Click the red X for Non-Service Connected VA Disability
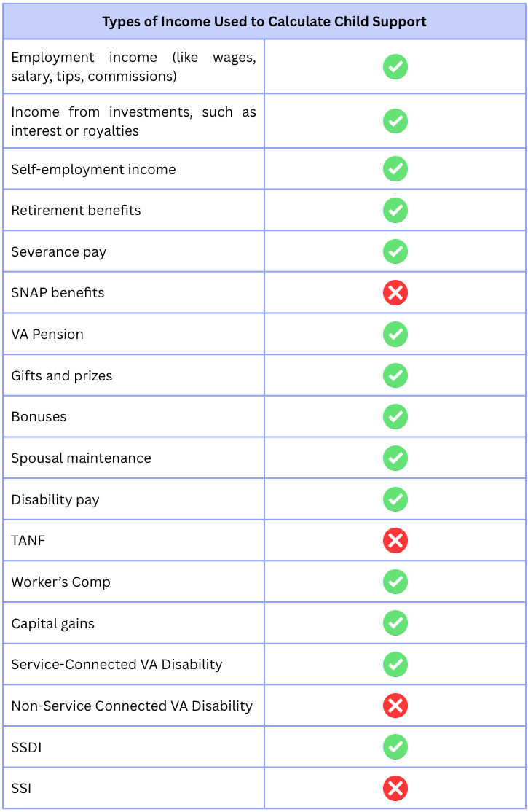The width and height of the screenshot is (528, 812). (x=395, y=706)
